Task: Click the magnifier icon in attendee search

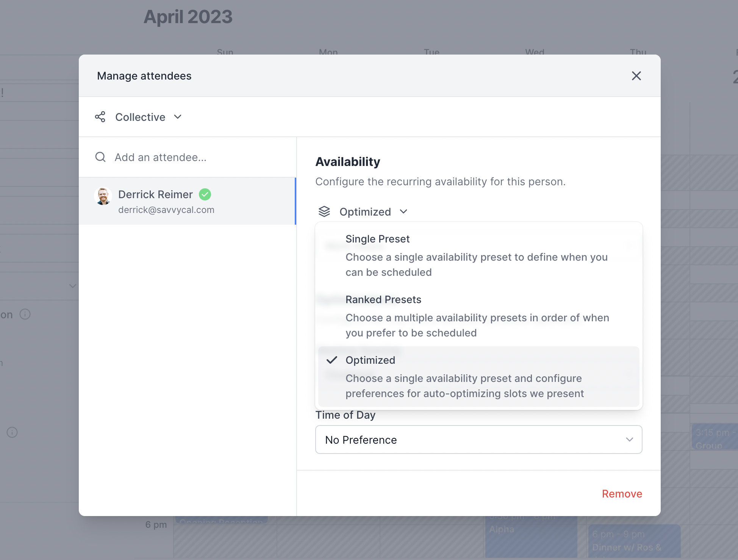Action: pyautogui.click(x=100, y=157)
